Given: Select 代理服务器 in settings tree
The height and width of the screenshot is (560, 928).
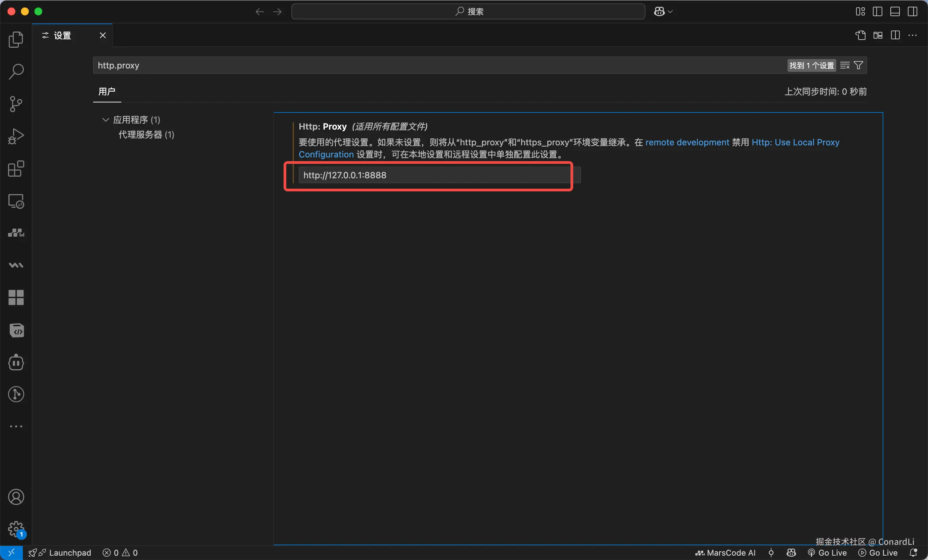Looking at the screenshot, I should 146,135.
